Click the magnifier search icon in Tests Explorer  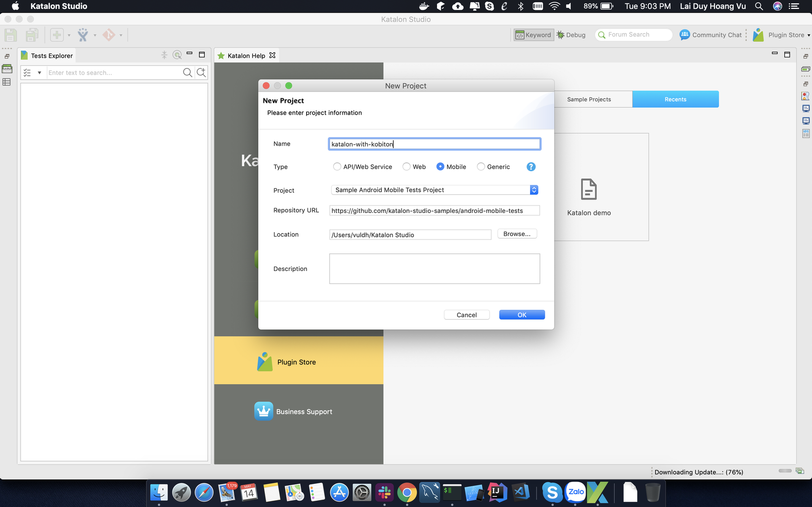pyautogui.click(x=187, y=73)
